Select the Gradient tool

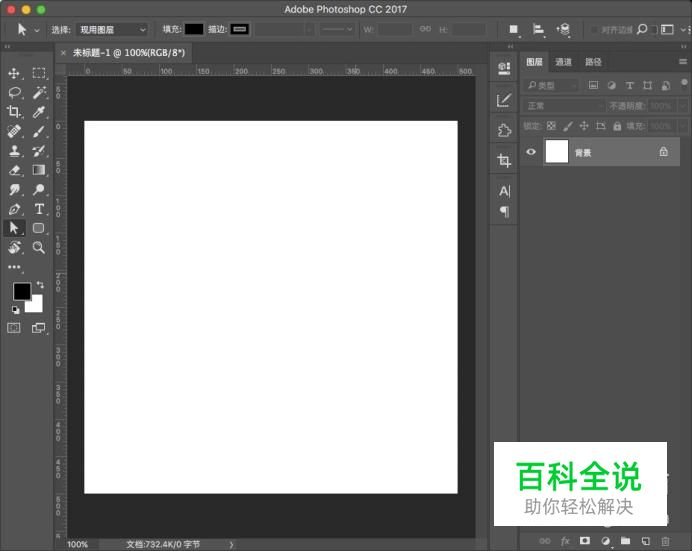click(x=39, y=170)
